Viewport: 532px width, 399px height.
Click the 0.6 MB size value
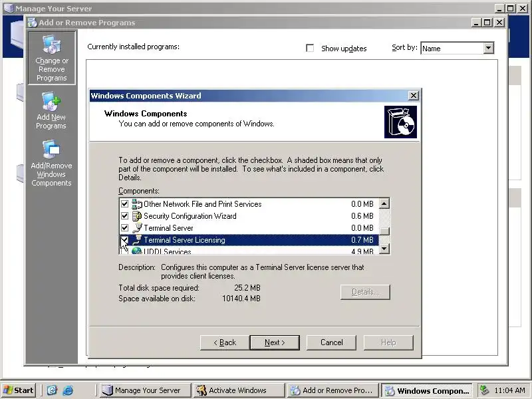click(x=362, y=215)
